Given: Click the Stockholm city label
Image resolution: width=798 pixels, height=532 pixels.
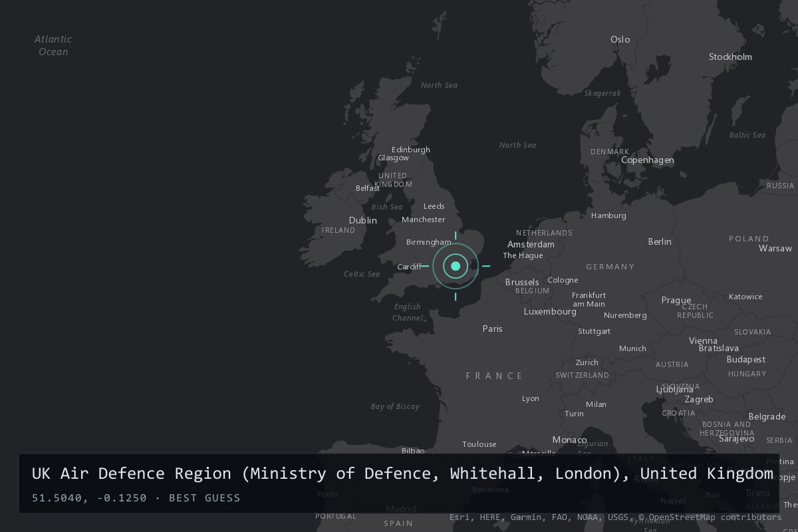Looking at the screenshot, I should 730,57.
